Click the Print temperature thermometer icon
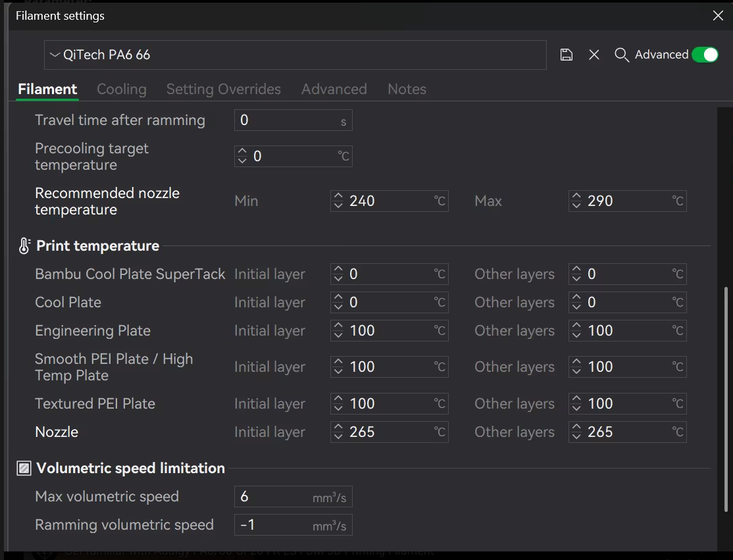Screen dimensions: 733x560 [x=24, y=246]
